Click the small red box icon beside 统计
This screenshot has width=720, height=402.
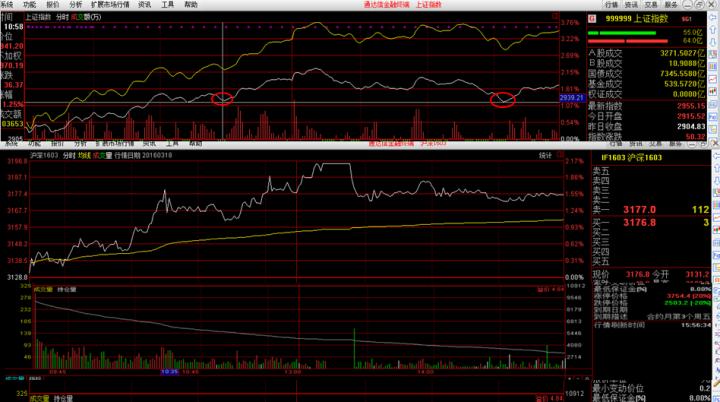(560, 155)
